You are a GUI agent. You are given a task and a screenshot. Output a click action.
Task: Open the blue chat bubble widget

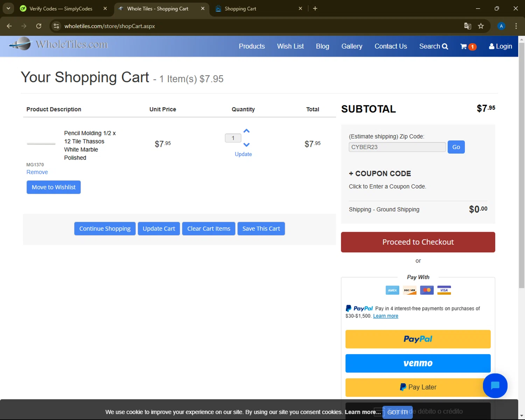[495, 386]
